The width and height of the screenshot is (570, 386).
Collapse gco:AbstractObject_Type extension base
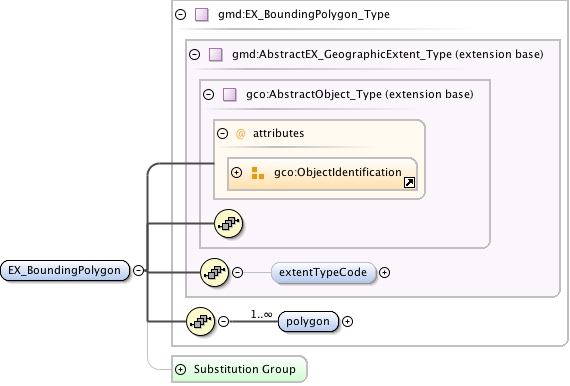(209, 95)
